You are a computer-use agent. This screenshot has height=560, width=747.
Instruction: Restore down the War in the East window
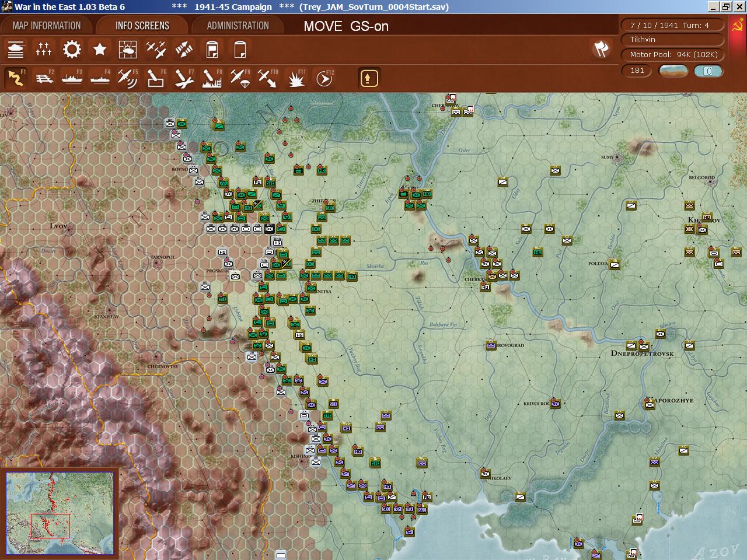725,7
